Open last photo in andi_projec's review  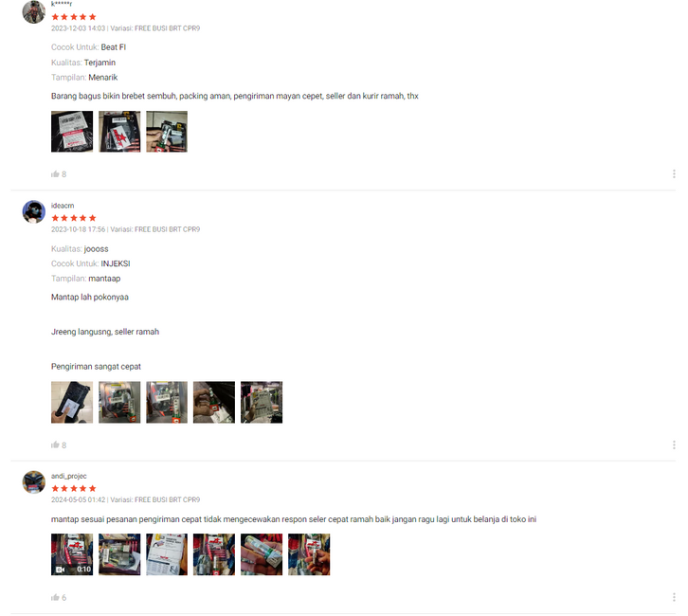309,554
